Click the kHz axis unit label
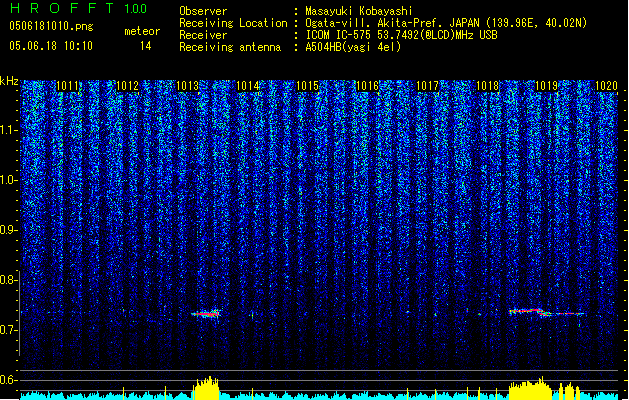 pyautogui.click(x=9, y=81)
